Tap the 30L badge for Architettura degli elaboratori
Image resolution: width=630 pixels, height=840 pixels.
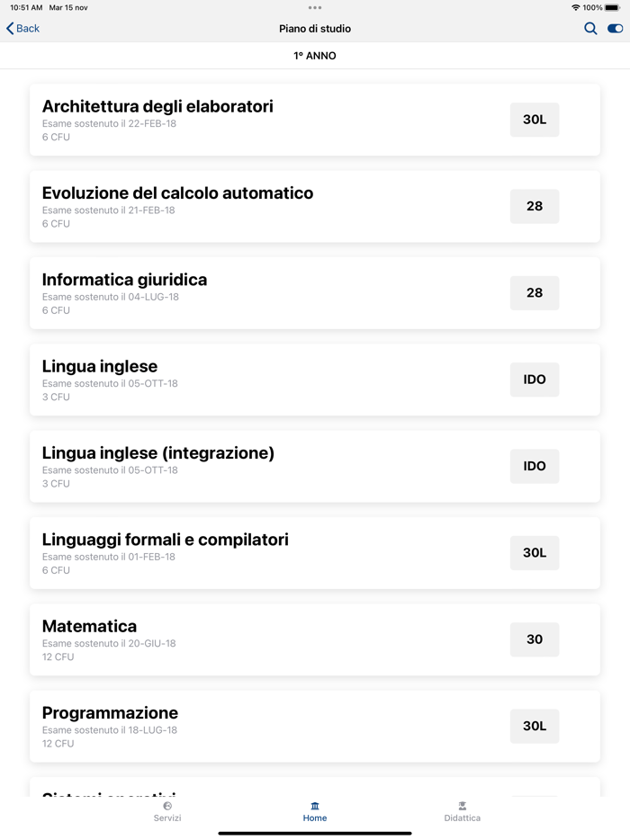coord(534,120)
